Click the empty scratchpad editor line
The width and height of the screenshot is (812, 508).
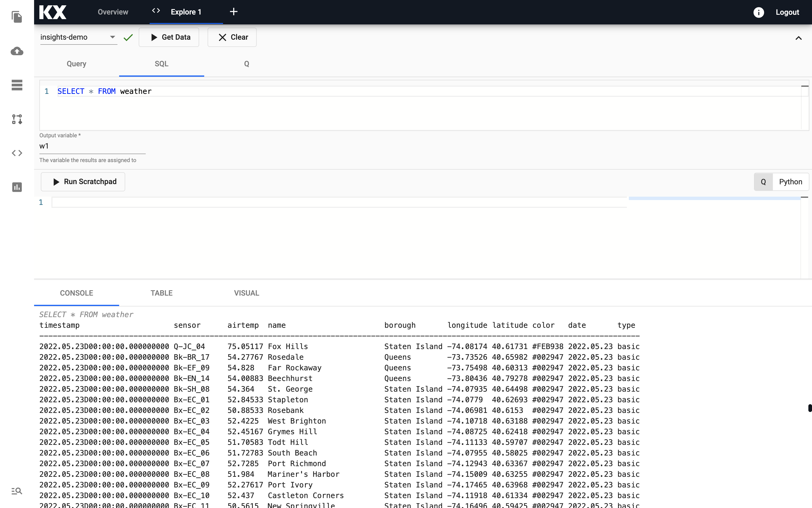tap(339, 202)
